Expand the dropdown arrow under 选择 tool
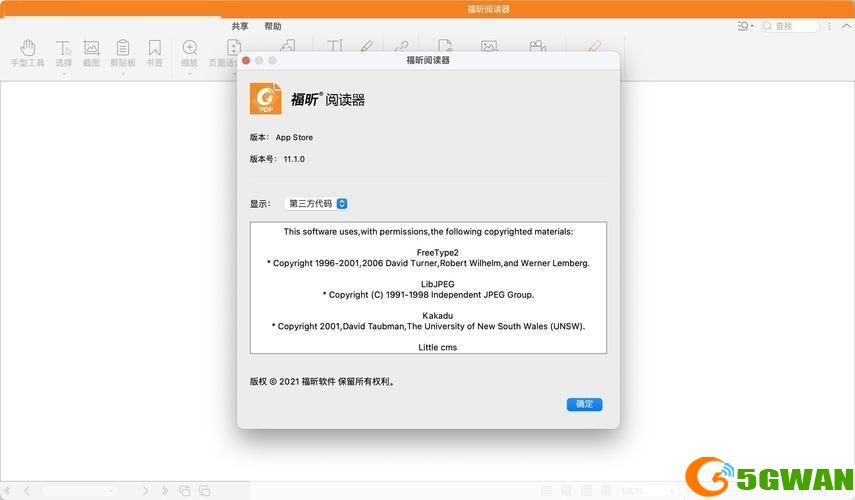 63,73
